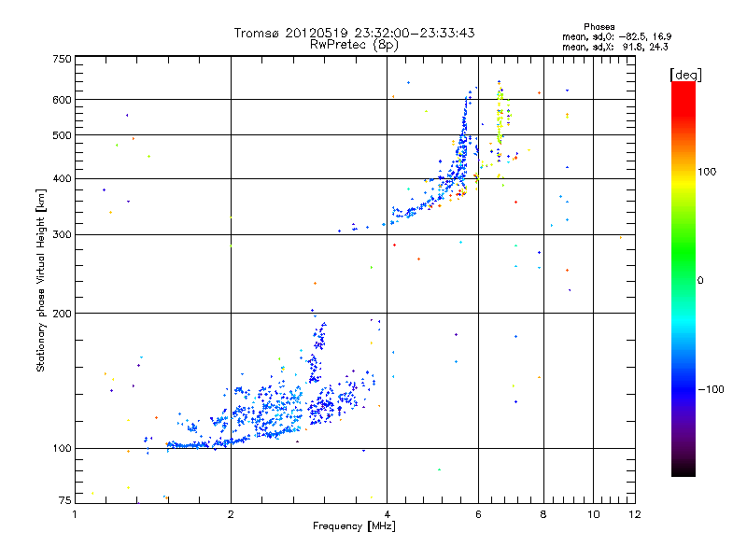
Task: Click the "RwPretec (8p)" subtitle
Action: (354, 45)
